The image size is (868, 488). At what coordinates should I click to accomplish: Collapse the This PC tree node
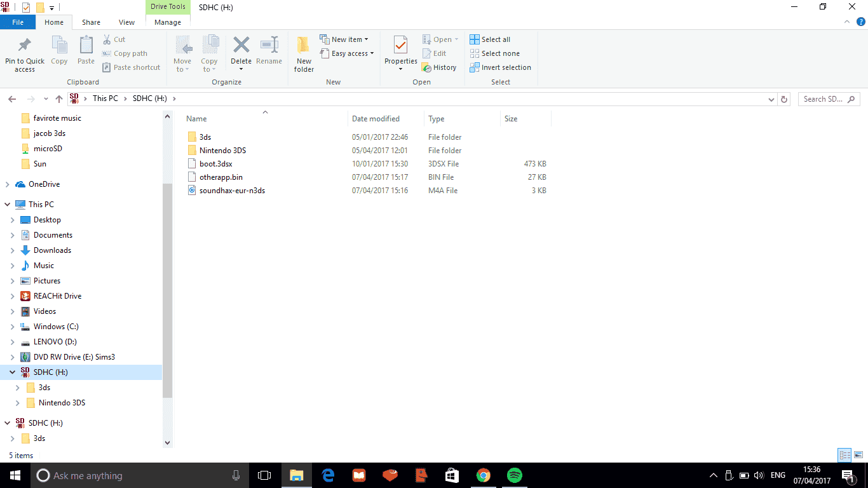[x=8, y=205]
